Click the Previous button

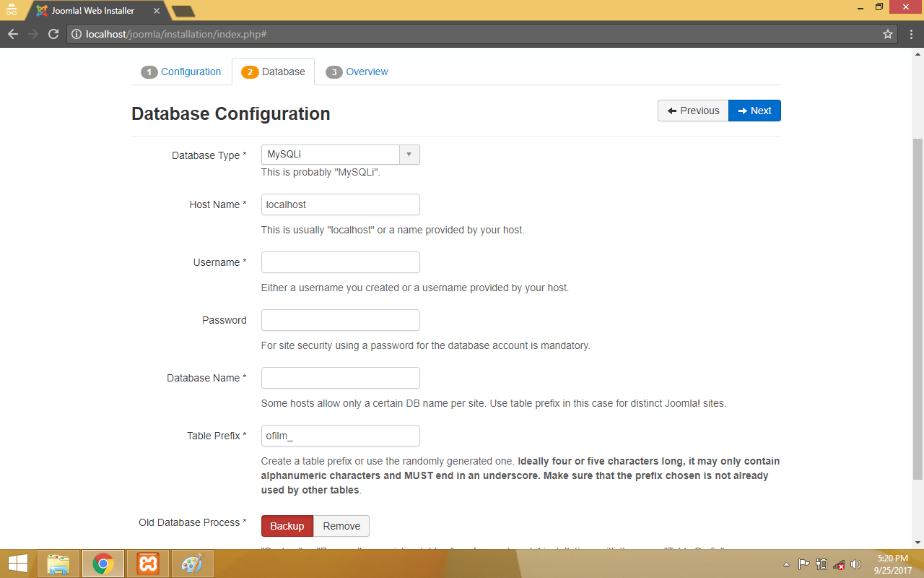(693, 111)
